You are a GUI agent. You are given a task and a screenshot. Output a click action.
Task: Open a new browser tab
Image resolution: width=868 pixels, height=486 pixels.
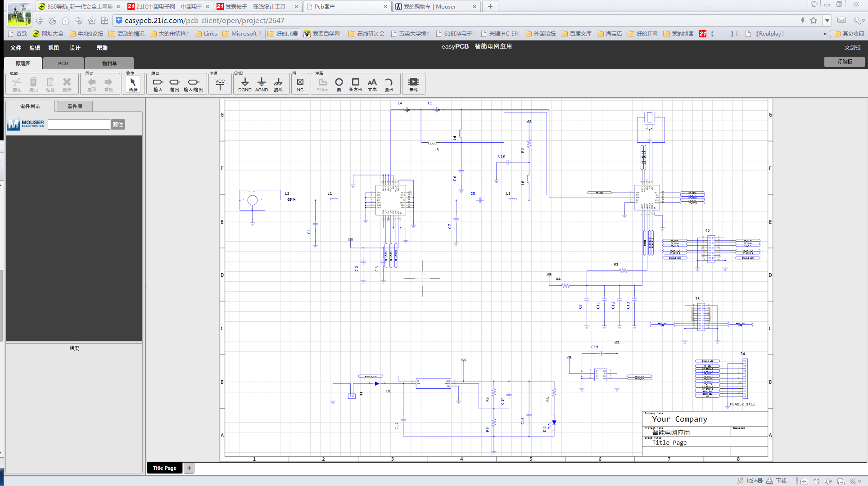point(490,6)
